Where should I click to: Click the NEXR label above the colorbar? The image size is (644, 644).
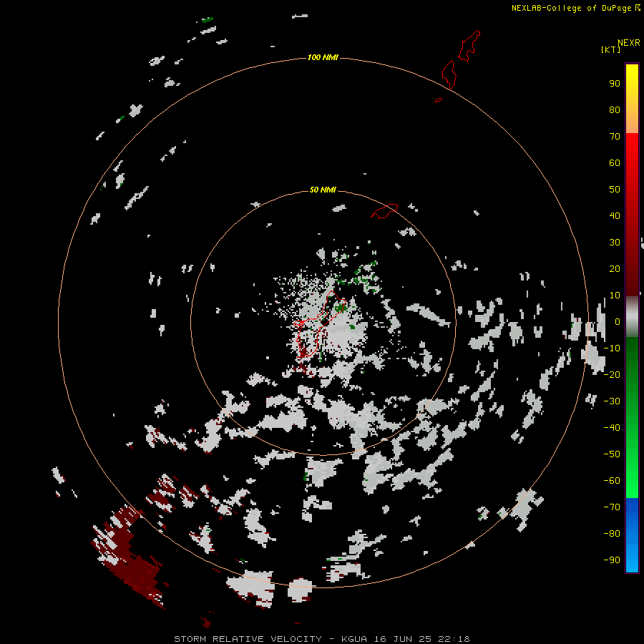click(x=629, y=43)
